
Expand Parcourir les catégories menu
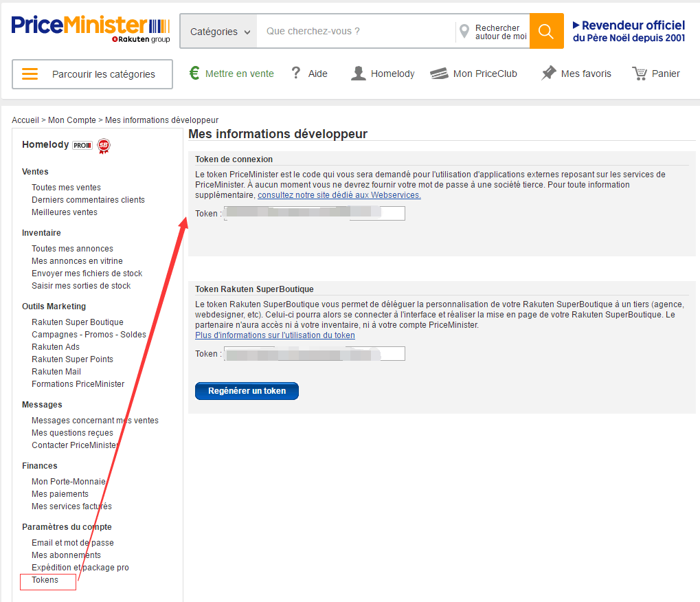pos(93,74)
